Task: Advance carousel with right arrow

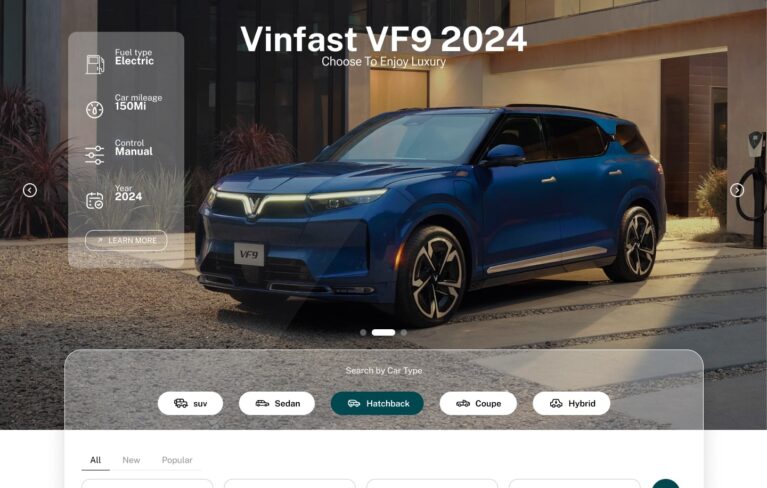Action: click(x=737, y=190)
